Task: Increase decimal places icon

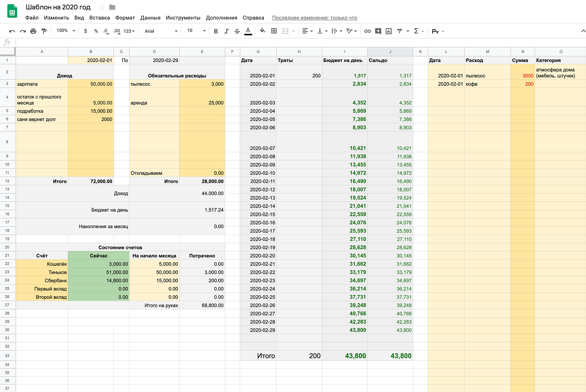Action: point(117,31)
